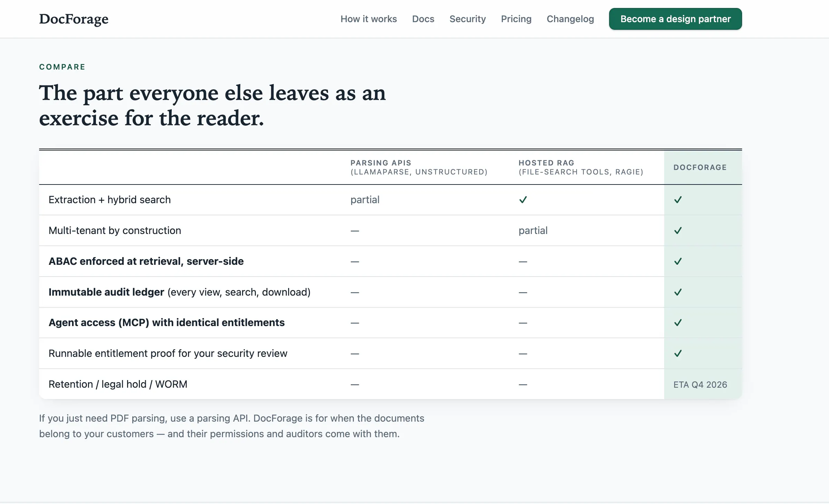Click 'ABAC enforced at retrieval, server-side' label
Image resolution: width=829 pixels, height=504 pixels.
click(x=146, y=261)
